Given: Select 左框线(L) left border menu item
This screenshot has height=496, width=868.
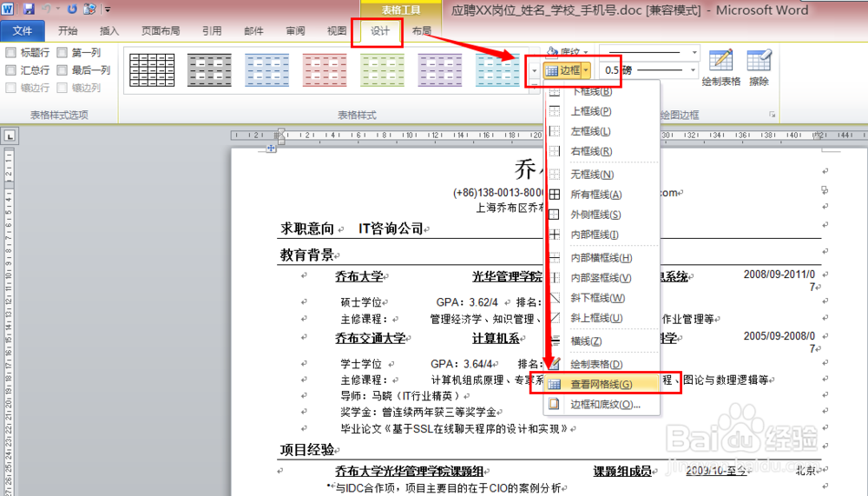Looking at the screenshot, I should click(602, 131).
